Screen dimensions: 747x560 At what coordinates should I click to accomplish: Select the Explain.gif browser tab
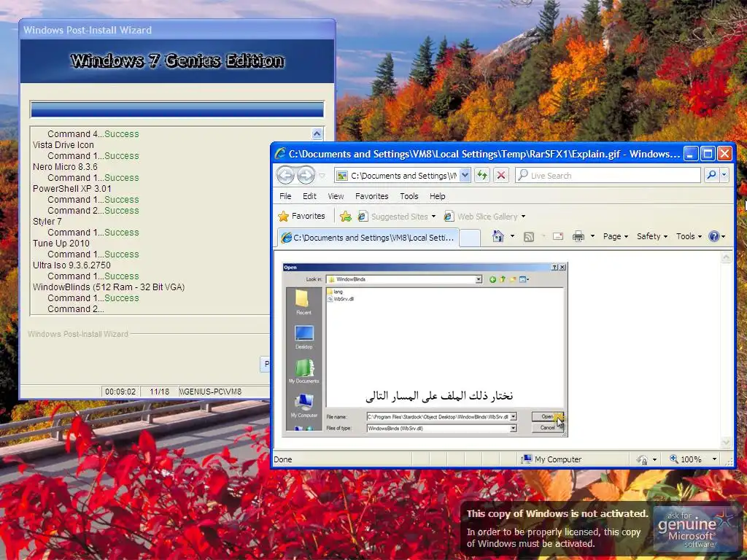click(368, 237)
